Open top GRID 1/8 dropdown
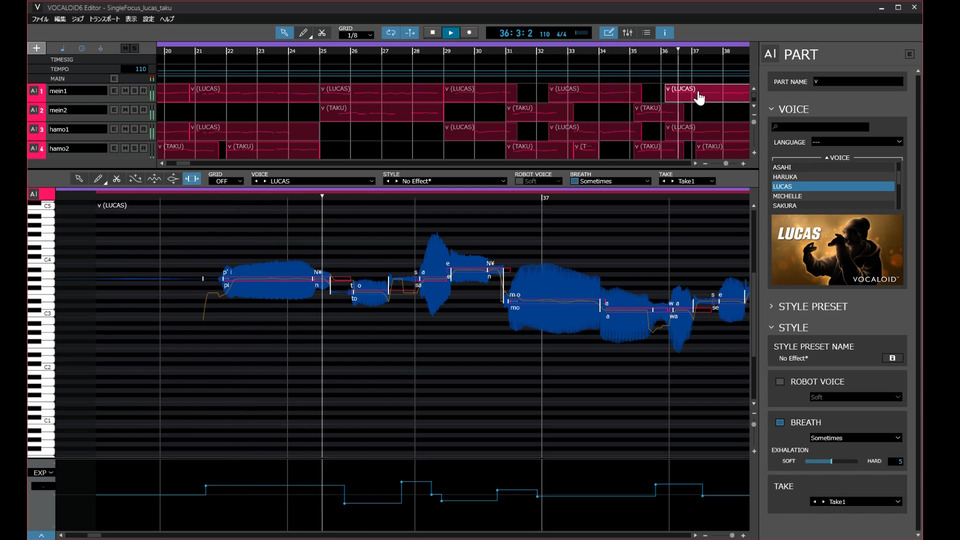Viewport: 960px width, 540px height. click(x=356, y=36)
